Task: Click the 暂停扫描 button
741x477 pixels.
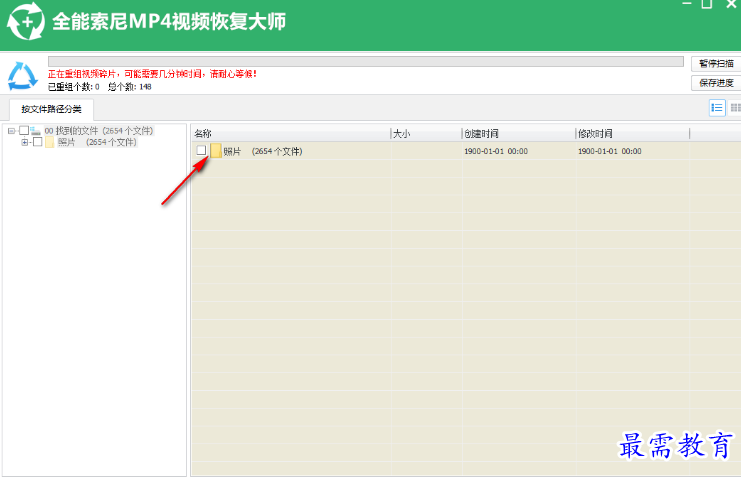Action: 716,63
